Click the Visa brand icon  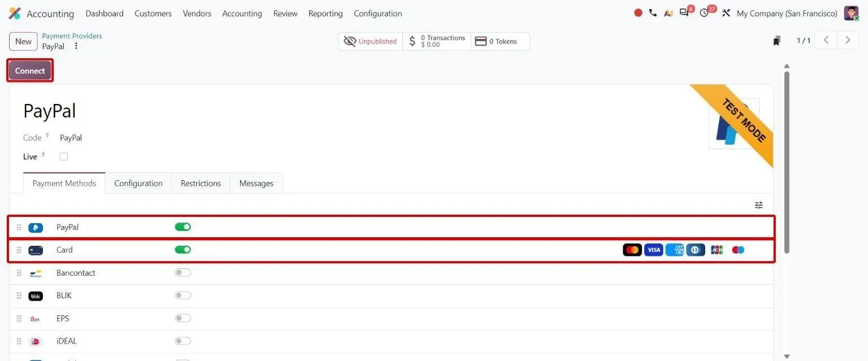coord(653,250)
